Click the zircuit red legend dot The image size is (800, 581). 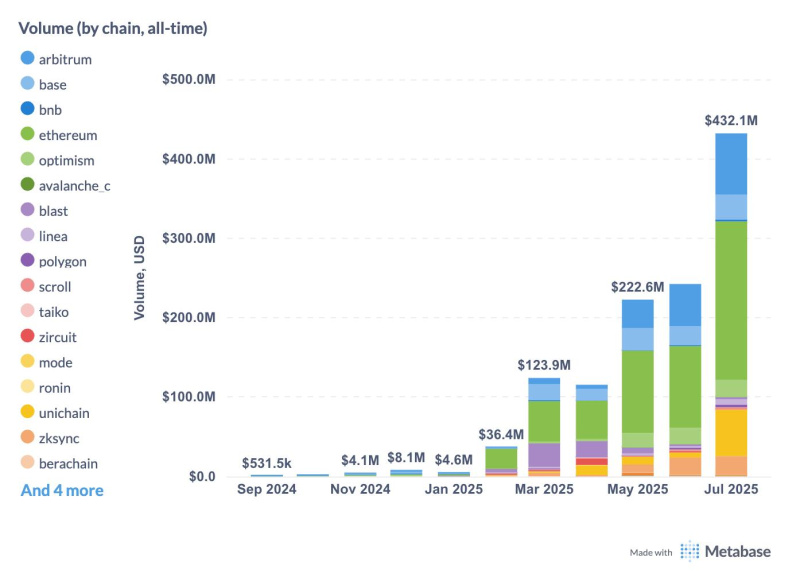(27, 337)
